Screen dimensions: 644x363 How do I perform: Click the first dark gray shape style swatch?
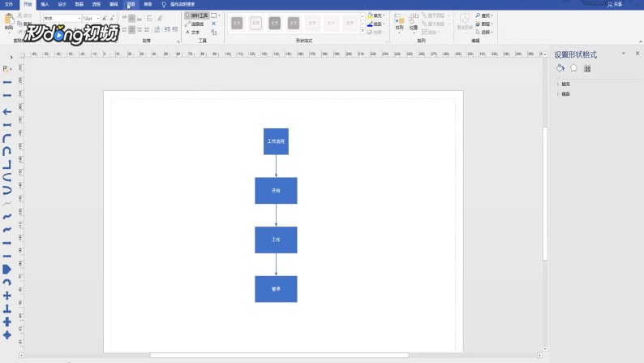pos(237,23)
